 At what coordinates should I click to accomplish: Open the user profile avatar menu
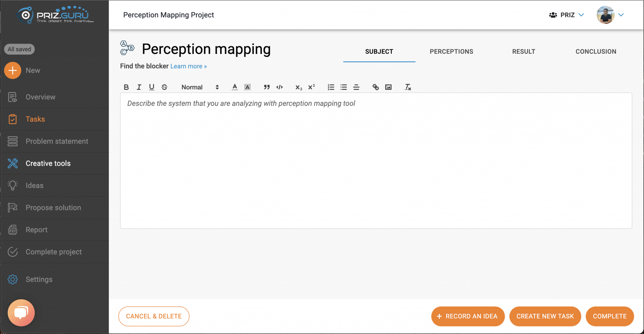pos(605,15)
